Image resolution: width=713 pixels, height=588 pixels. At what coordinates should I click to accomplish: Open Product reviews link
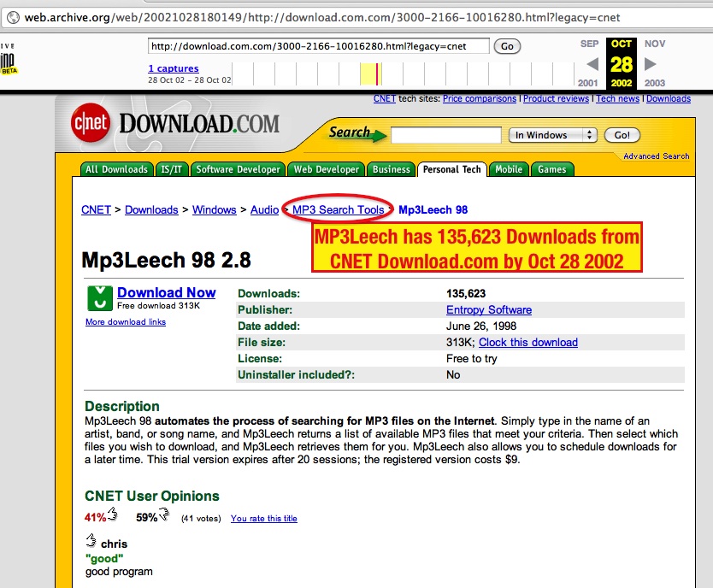point(556,98)
